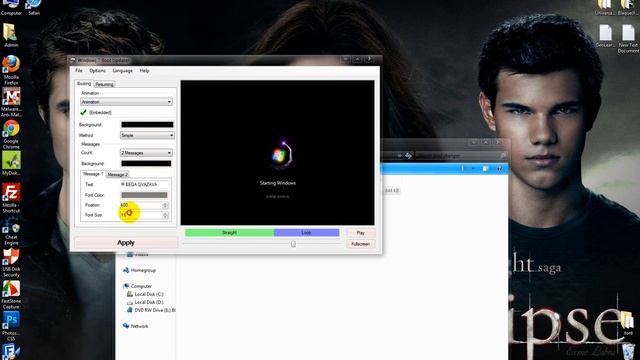Launch the Photoshop CS5 shortcut
Image resolution: width=640 pixels, height=360 pixels.
pos(11,327)
